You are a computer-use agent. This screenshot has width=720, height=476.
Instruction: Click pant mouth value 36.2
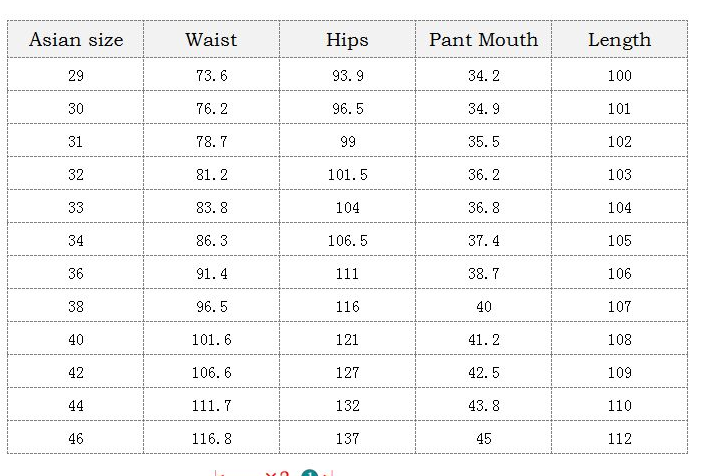tap(483, 175)
